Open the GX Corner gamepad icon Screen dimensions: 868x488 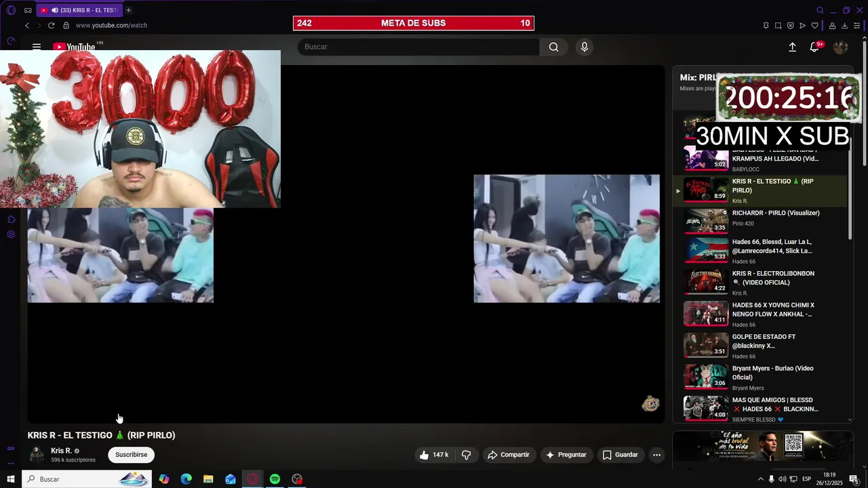pyautogui.click(x=28, y=10)
